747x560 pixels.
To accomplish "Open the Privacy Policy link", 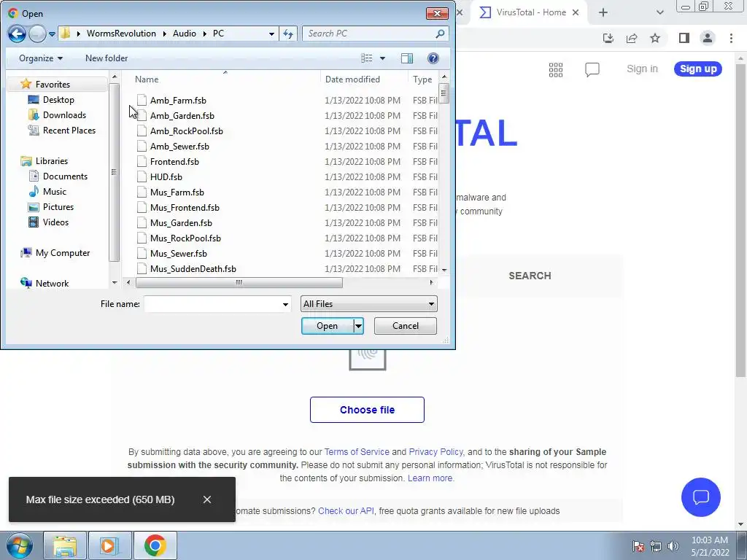I will point(436,452).
